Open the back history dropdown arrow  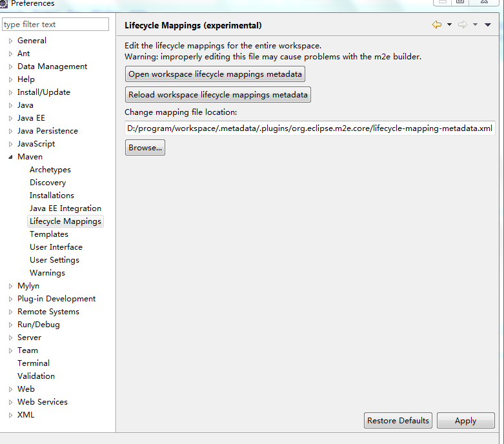click(x=449, y=25)
